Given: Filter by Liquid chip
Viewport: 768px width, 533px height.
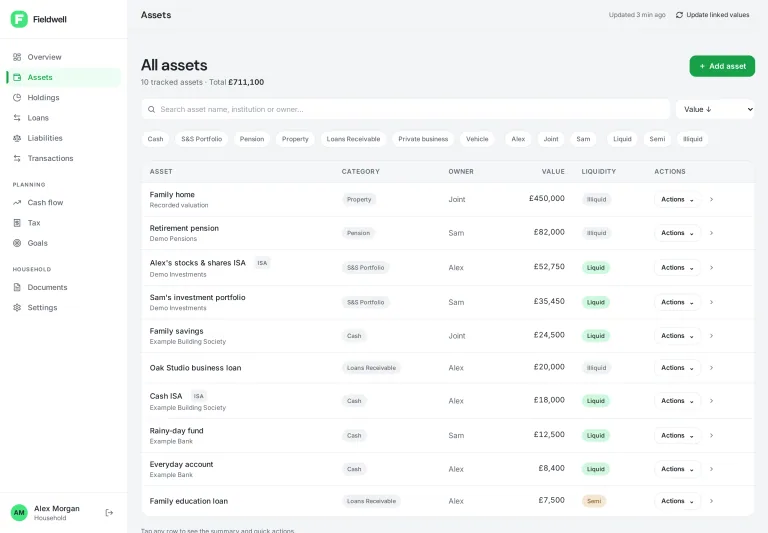Looking at the screenshot, I should [x=622, y=139].
